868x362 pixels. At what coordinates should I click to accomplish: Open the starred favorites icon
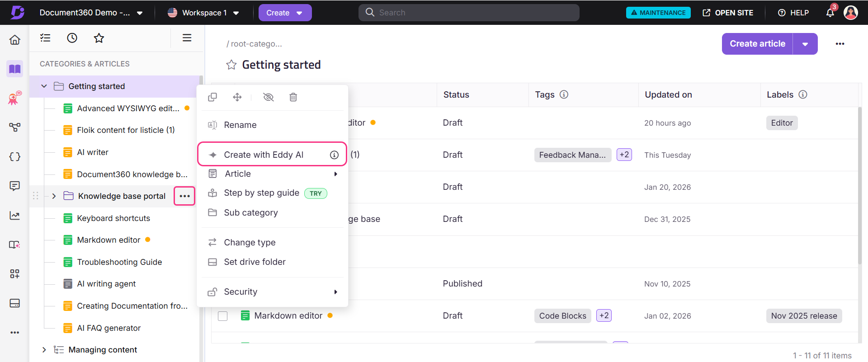point(99,38)
